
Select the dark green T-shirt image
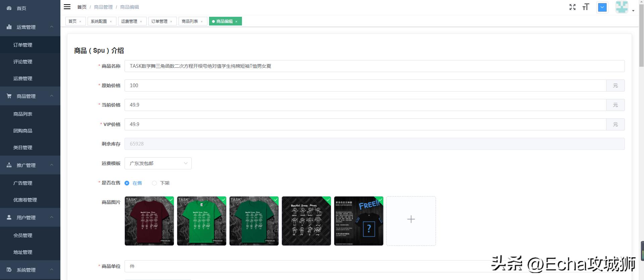pyautogui.click(x=254, y=221)
